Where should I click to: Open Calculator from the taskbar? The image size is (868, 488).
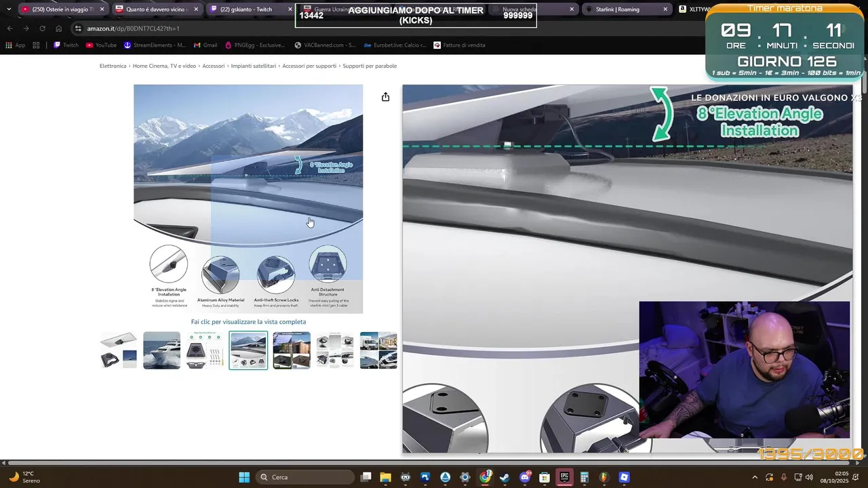[x=584, y=477]
